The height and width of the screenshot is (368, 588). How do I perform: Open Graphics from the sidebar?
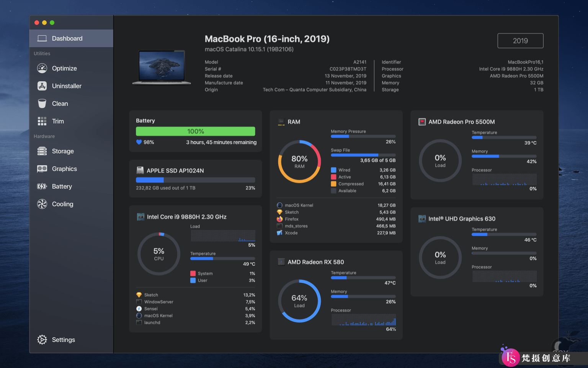click(71, 169)
